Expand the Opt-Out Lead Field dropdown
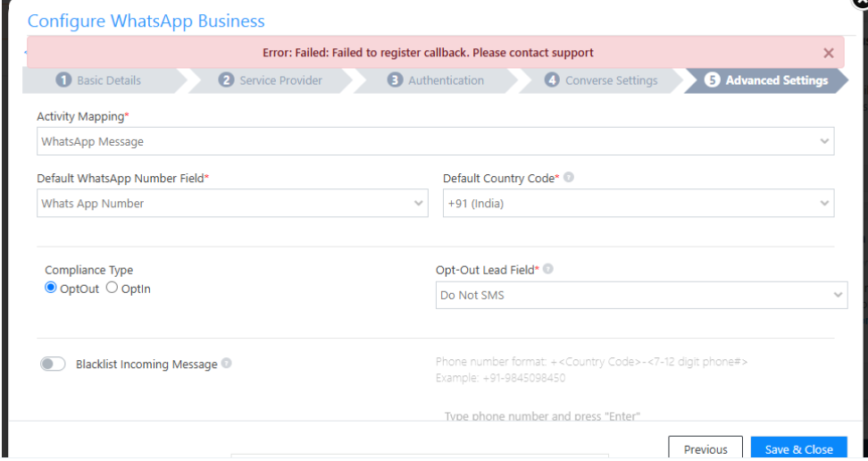Screen dimensions: 868x461 coord(641,295)
